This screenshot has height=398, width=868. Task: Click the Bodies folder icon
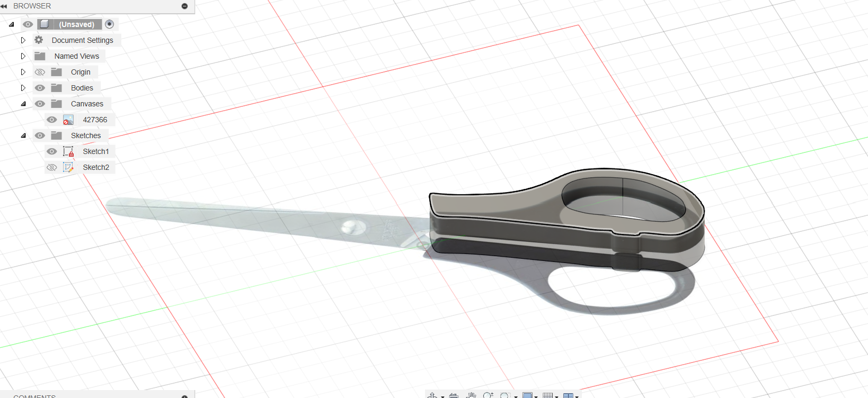[57, 88]
